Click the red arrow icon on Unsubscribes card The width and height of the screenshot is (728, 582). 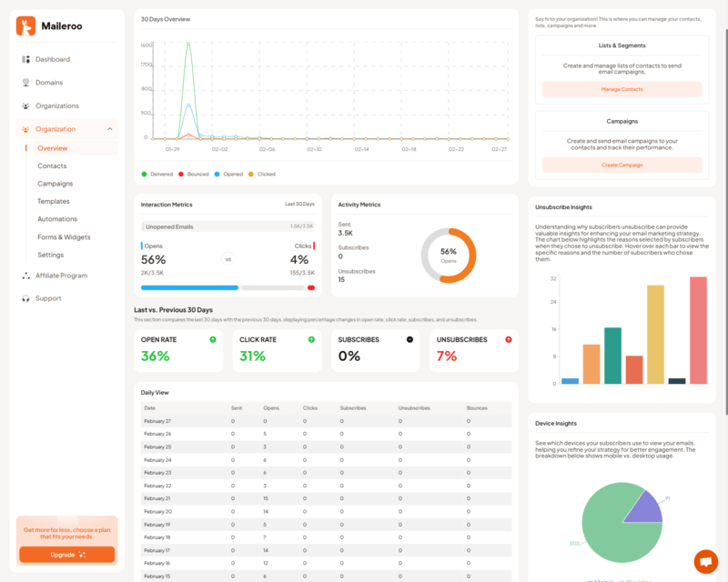(x=508, y=339)
